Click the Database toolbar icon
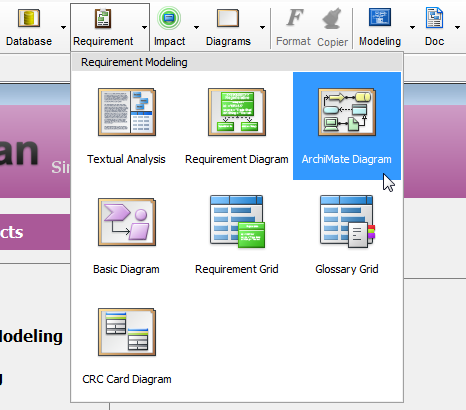 (x=29, y=18)
